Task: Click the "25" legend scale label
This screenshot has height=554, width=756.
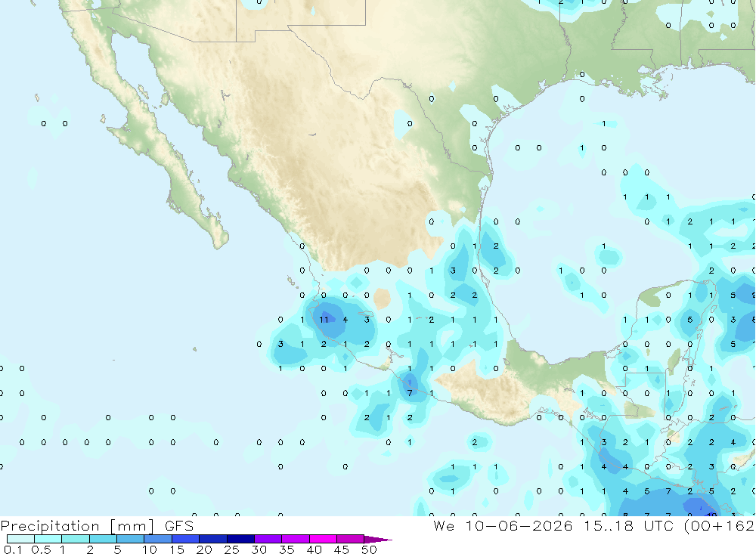Action: point(231,549)
